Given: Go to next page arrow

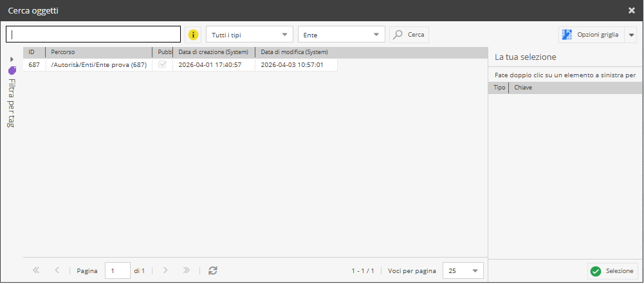Looking at the screenshot, I should point(165,270).
